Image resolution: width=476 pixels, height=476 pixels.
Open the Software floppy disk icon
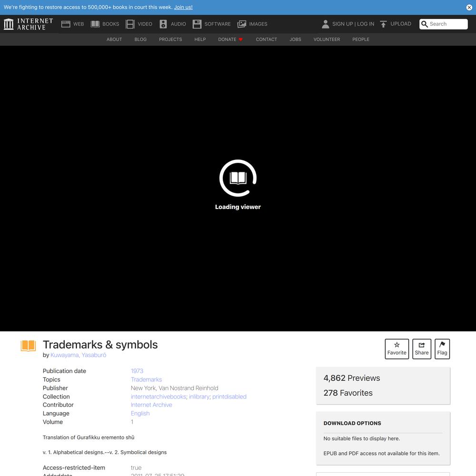tap(197, 24)
